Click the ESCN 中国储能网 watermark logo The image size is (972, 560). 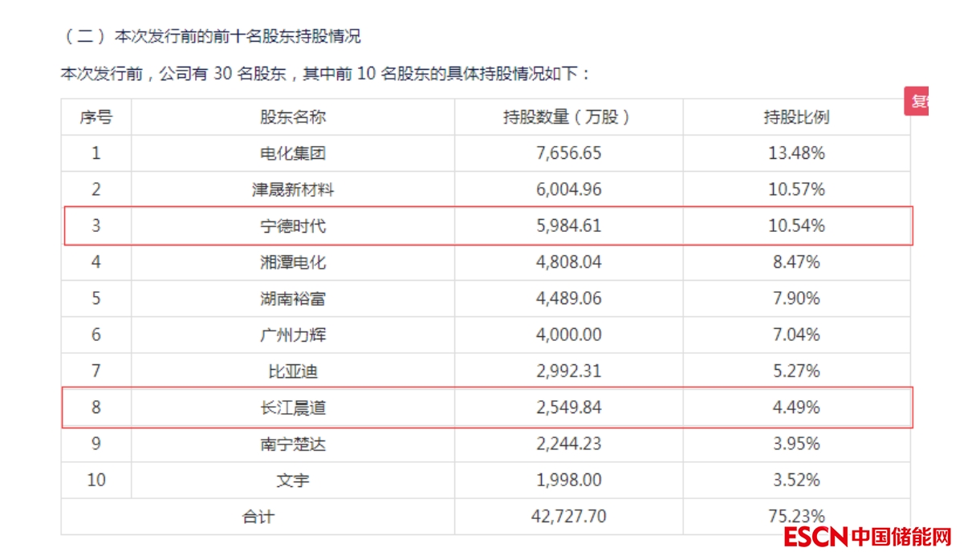(x=868, y=537)
